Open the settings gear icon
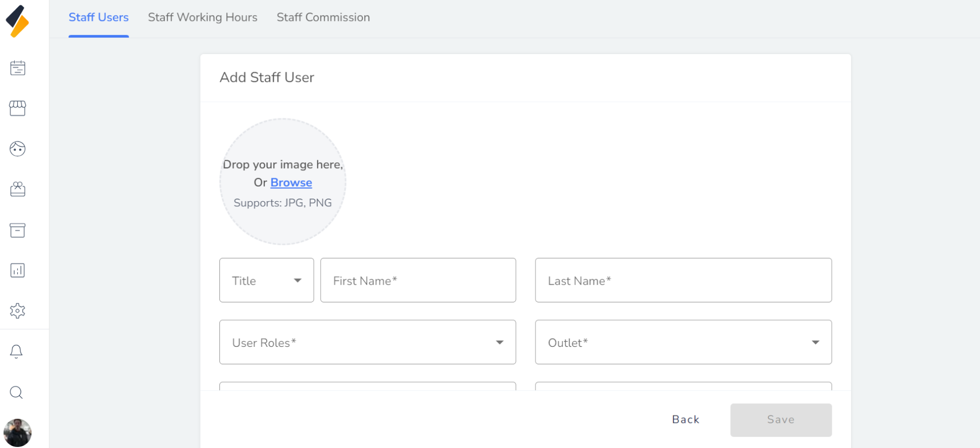Screen dimensions: 980x448 [x=17, y=311]
